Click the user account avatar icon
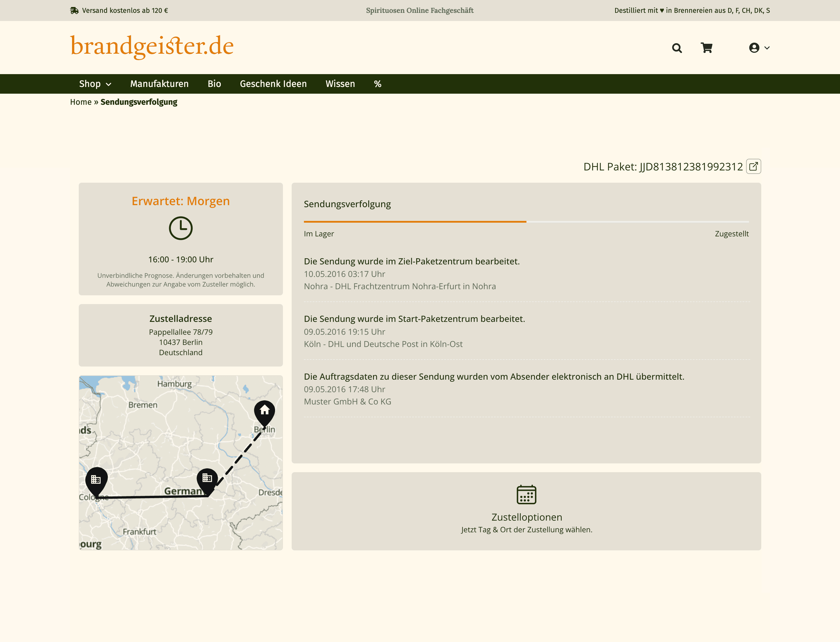840x642 pixels. tap(754, 48)
